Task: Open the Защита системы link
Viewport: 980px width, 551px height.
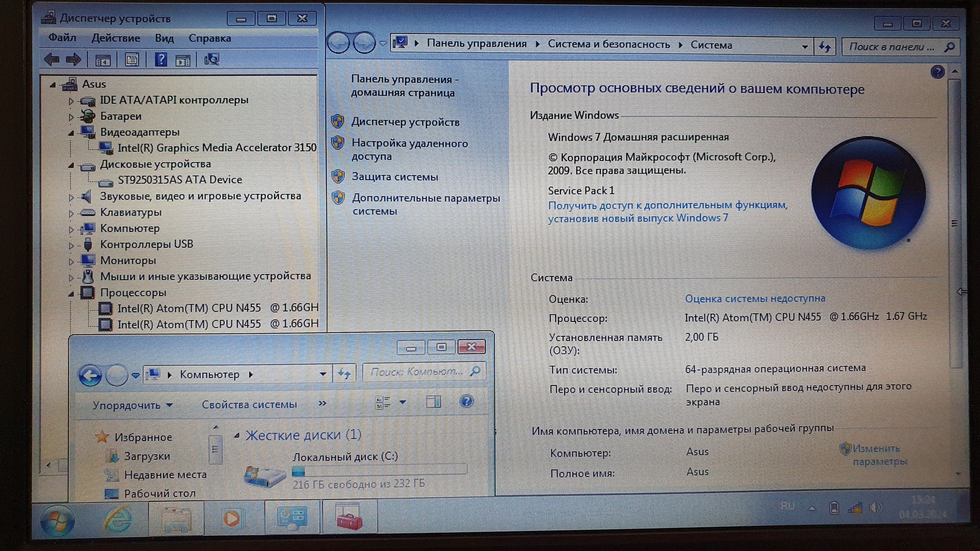Action: (x=395, y=177)
